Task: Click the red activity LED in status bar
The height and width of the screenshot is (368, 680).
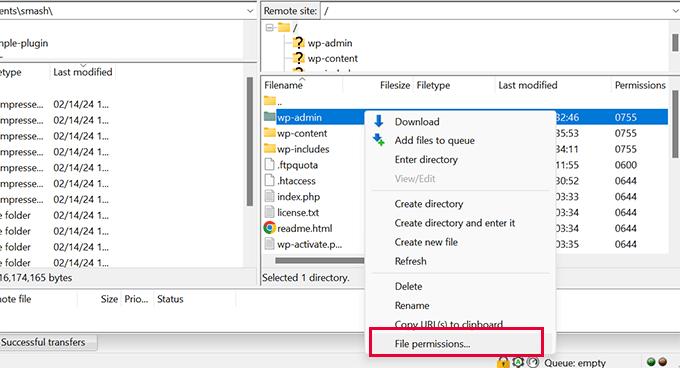Action: coord(663,362)
